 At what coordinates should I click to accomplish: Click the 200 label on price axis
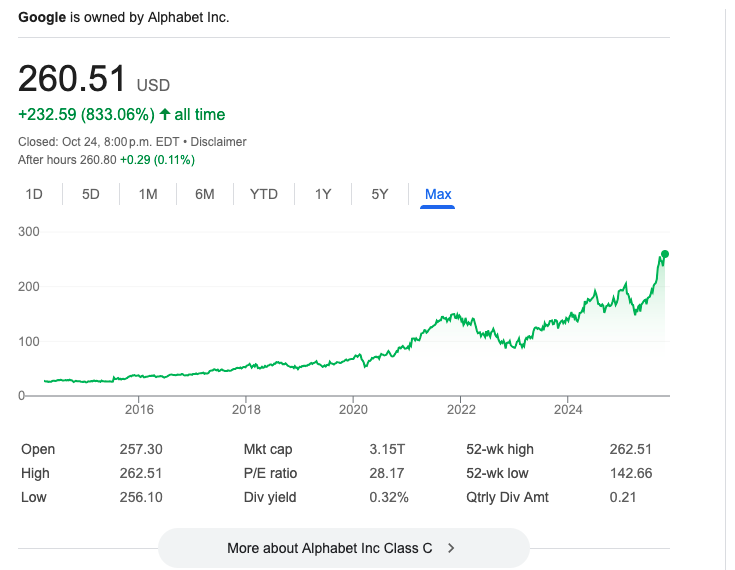coord(29,286)
